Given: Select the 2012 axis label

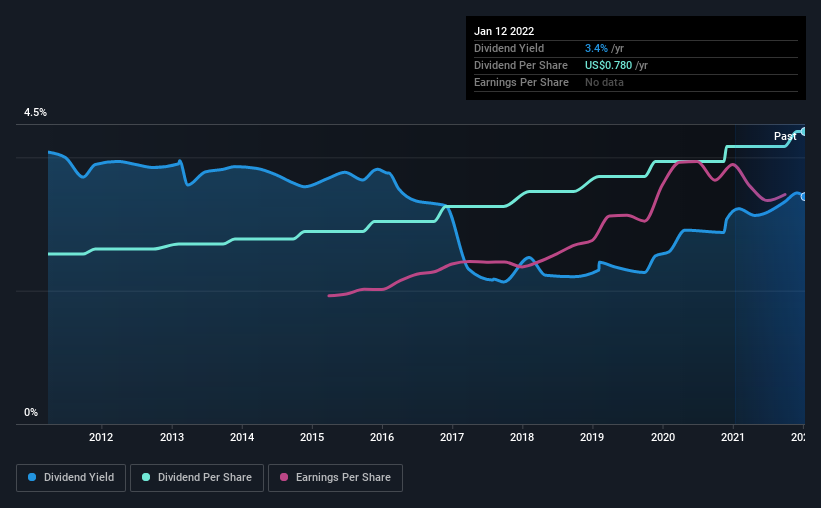Looking at the screenshot, I should click(101, 437).
